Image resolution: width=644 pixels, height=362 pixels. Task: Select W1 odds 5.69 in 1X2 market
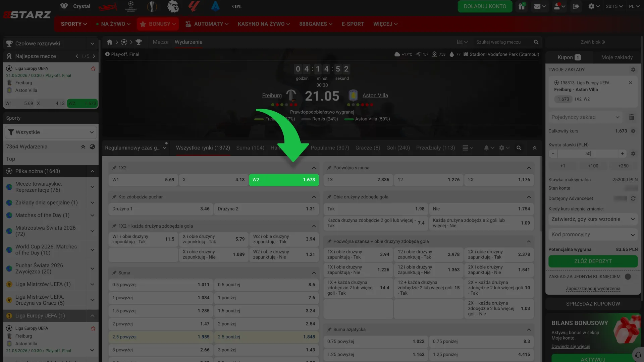click(x=143, y=180)
